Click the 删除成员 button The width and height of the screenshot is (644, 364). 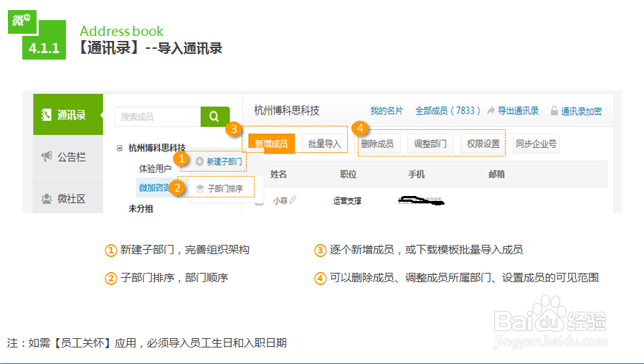(x=377, y=144)
